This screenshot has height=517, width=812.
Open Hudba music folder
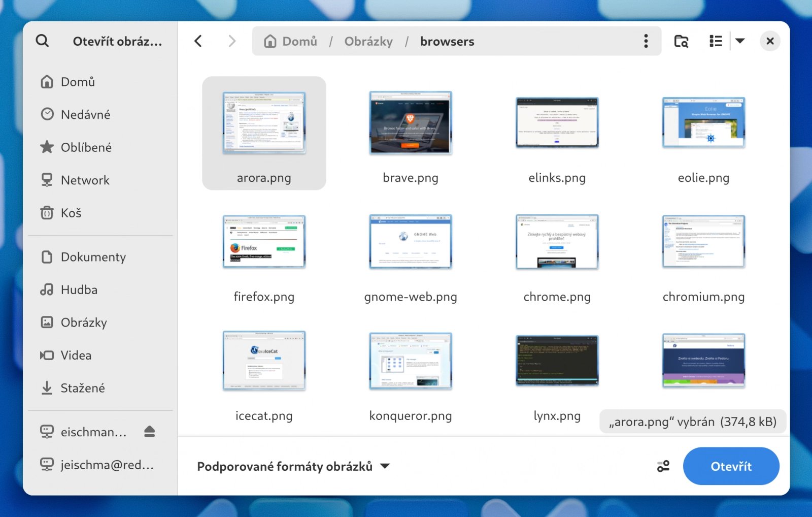coord(100,289)
